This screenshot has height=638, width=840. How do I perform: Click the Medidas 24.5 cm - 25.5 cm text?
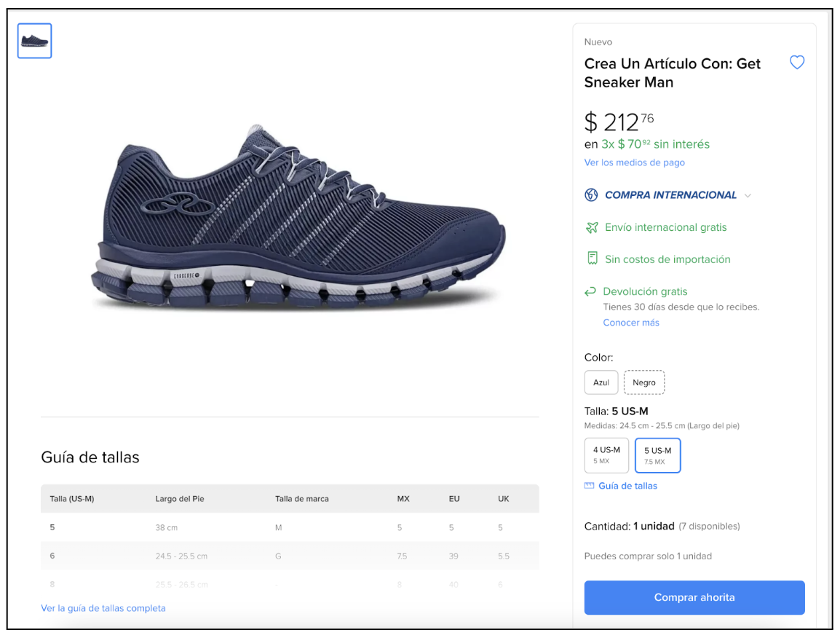[662, 426]
